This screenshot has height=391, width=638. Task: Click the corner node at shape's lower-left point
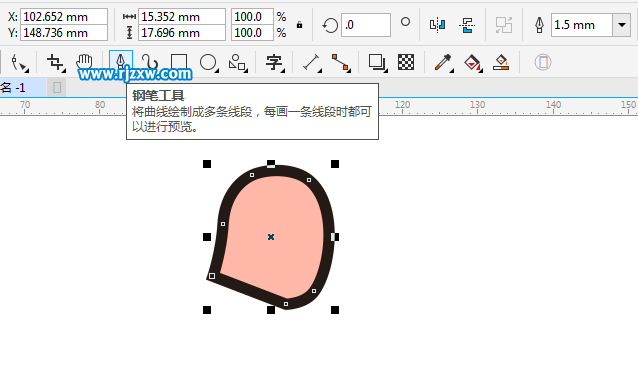click(212, 276)
